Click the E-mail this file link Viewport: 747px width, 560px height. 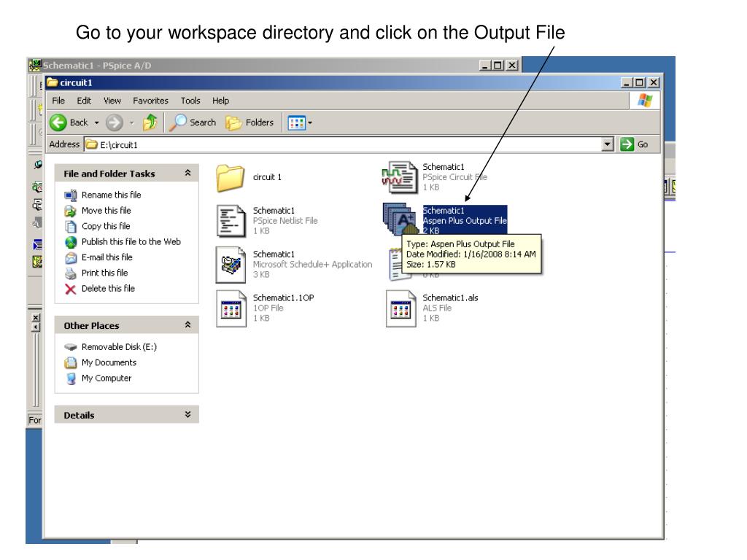point(107,257)
